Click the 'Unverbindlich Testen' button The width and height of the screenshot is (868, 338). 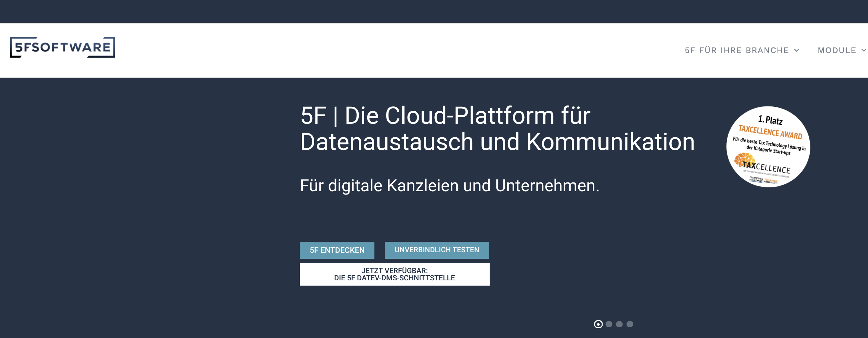pyautogui.click(x=437, y=250)
